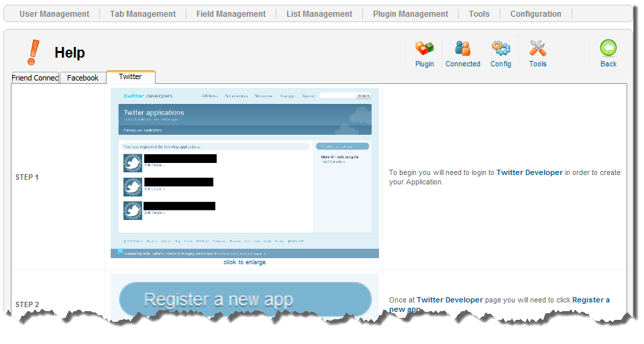Screen dimensions: 644x344
Task: Click the STEP 2 label
Action: [27, 304]
